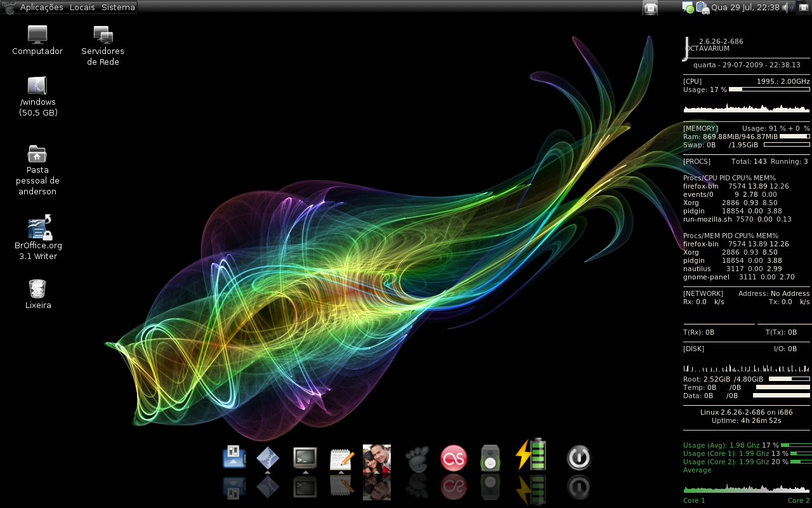This screenshot has width=812, height=508.
Task: Click the Last.fm icon in the dock
Action: point(454,458)
